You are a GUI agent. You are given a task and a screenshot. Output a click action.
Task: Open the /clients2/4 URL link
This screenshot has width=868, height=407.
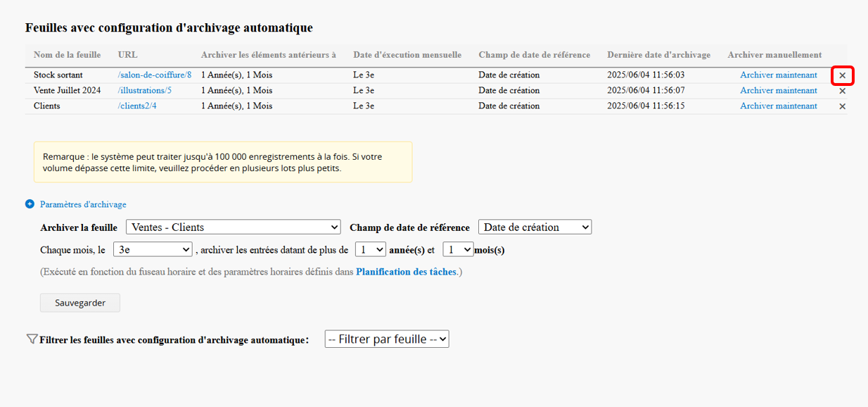(x=137, y=106)
